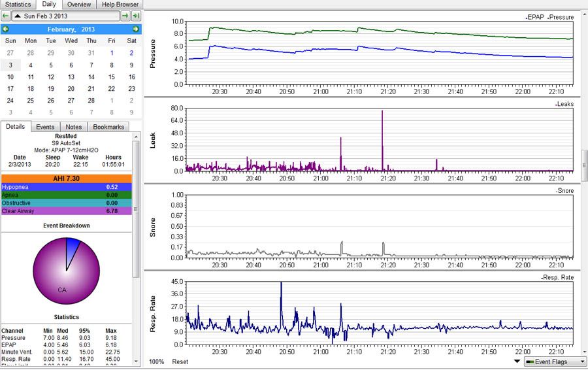
Task: Click the black triangle beside Event Flags
Action: tap(517, 362)
